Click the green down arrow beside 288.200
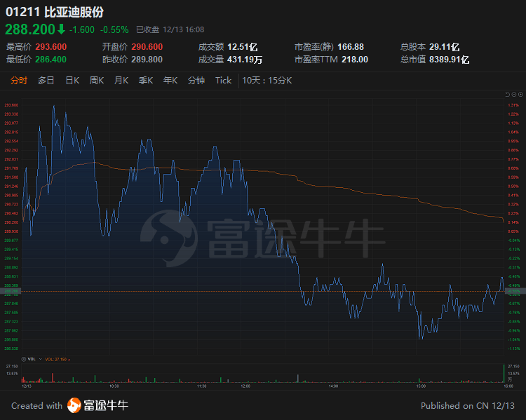 (x=61, y=29)
